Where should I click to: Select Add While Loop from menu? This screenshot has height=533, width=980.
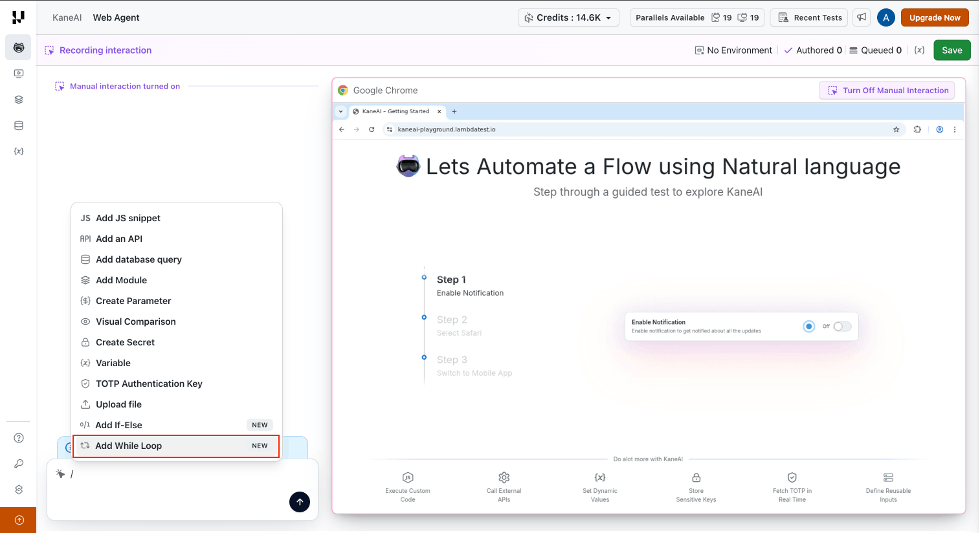pyautogui.click(x=176, y=446)
